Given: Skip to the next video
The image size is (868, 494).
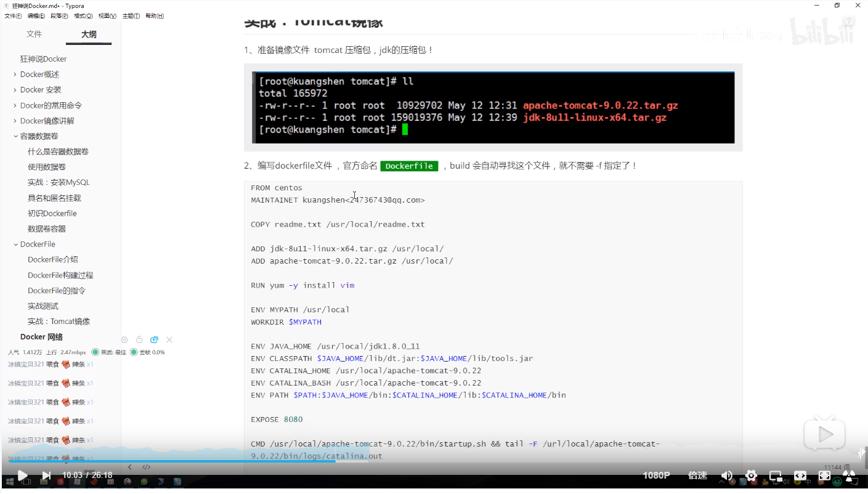Looking at the screenshot, I should [x=46, y=476].
